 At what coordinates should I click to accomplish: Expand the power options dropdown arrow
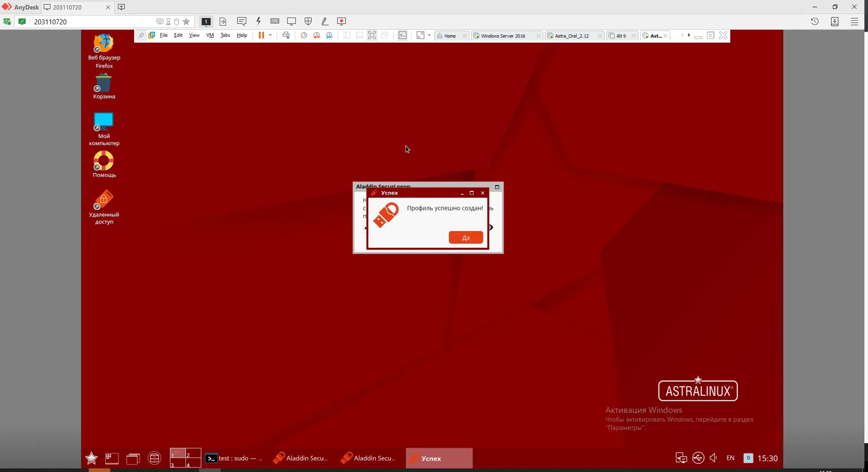pos(270,36)
